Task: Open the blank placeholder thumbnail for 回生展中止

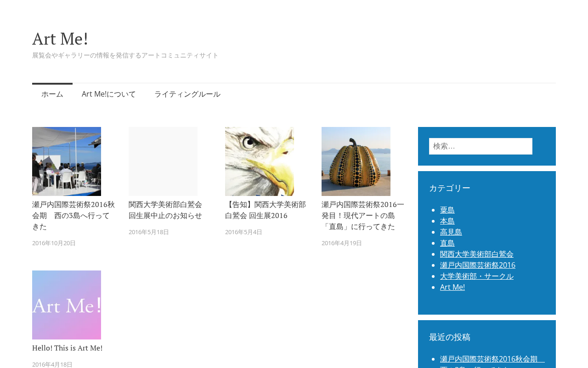Action: coord(163,161)
